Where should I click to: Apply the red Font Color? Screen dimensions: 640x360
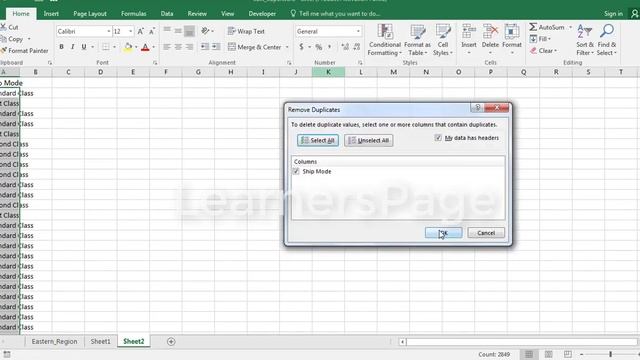click(x=145, y=47)
